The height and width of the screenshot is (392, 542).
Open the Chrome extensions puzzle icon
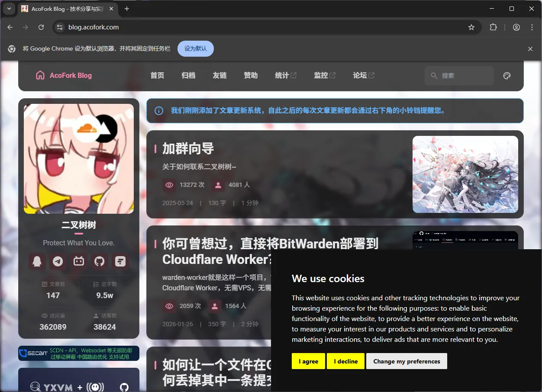point(493,27)
